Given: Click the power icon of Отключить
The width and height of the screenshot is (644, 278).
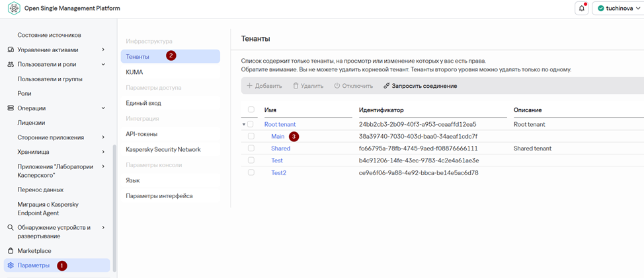Looking at the screenshot, I should [337, 86].
